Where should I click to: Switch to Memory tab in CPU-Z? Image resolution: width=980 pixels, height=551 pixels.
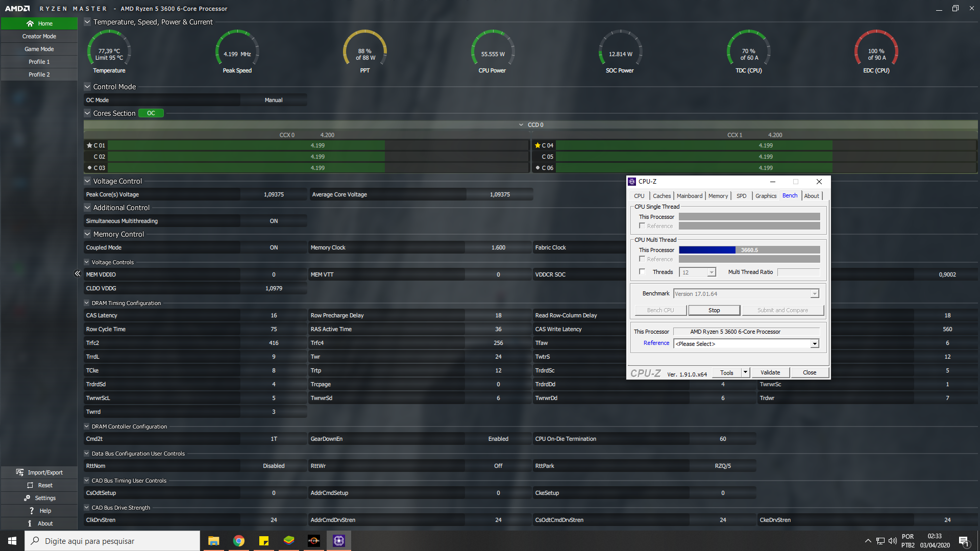tap(718, 196)
